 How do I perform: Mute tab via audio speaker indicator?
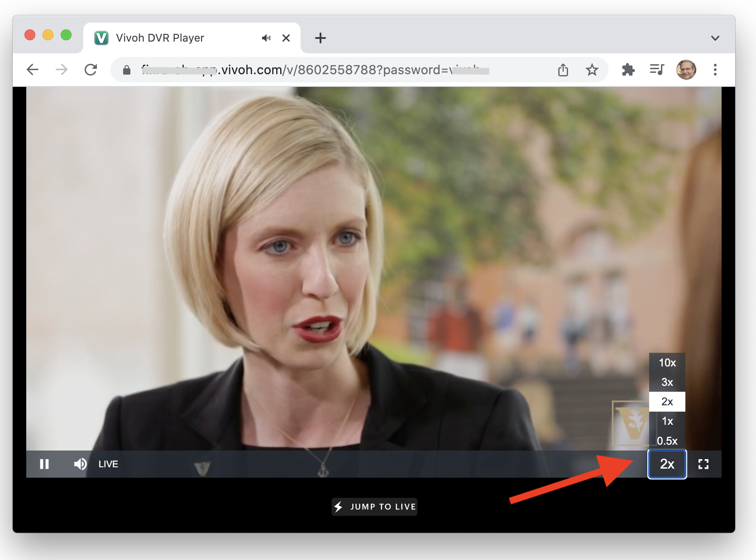coord(266,38)
